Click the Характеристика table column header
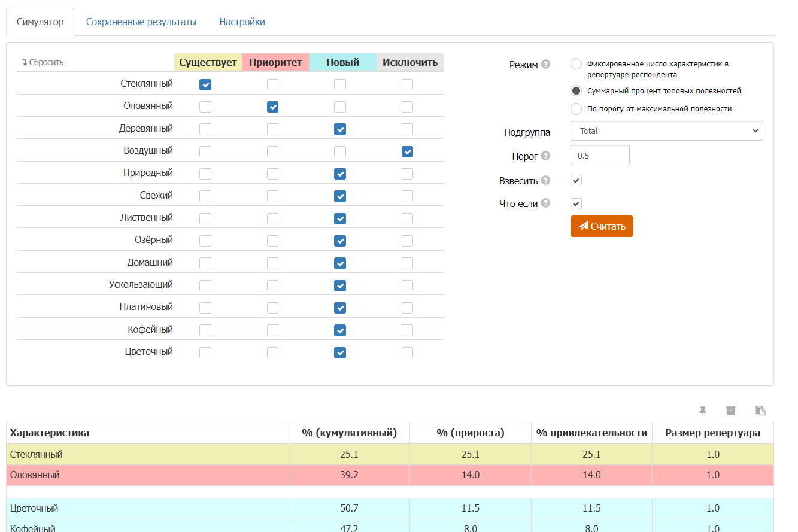 click(x=147, y=433)
